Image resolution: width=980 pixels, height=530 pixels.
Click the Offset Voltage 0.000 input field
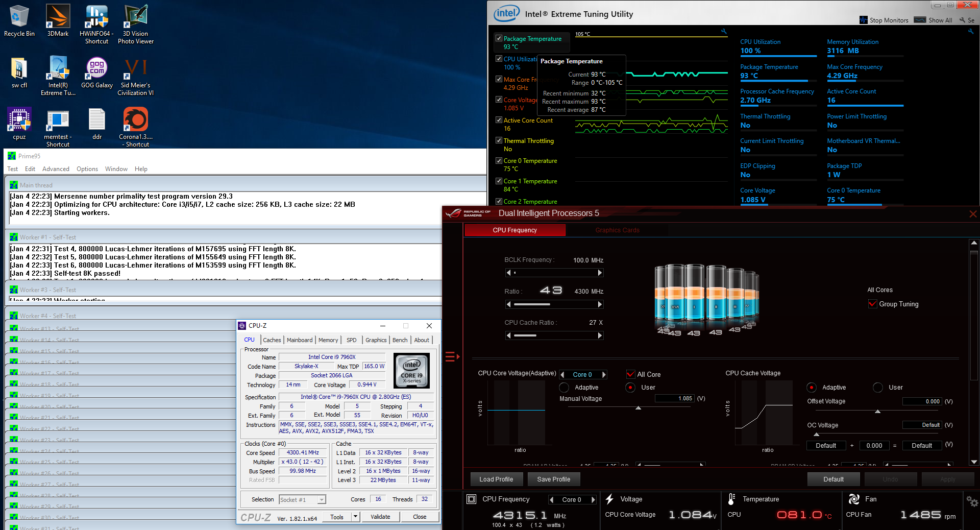[x=922, y=401]
